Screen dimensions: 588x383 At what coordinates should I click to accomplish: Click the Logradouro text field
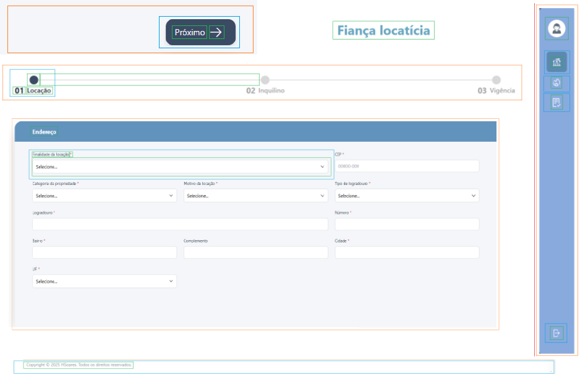click(180, 224)
